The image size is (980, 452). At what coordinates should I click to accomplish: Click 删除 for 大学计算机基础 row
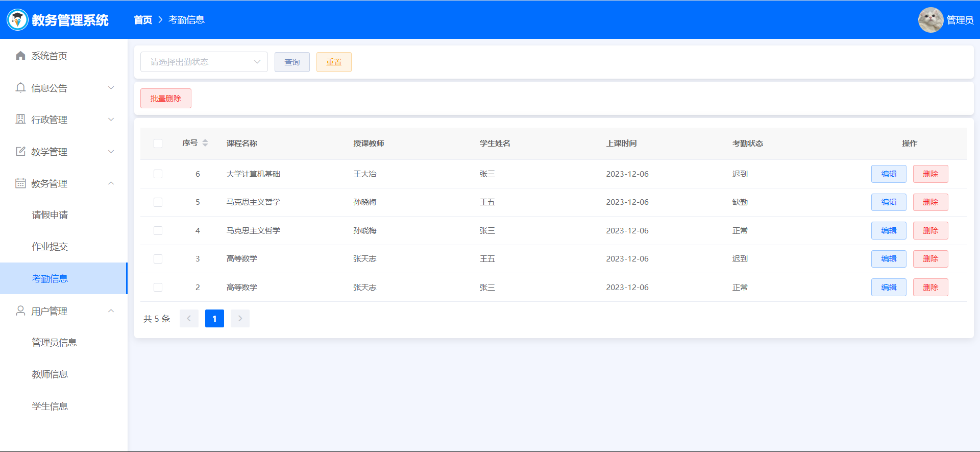pos(930,174)
